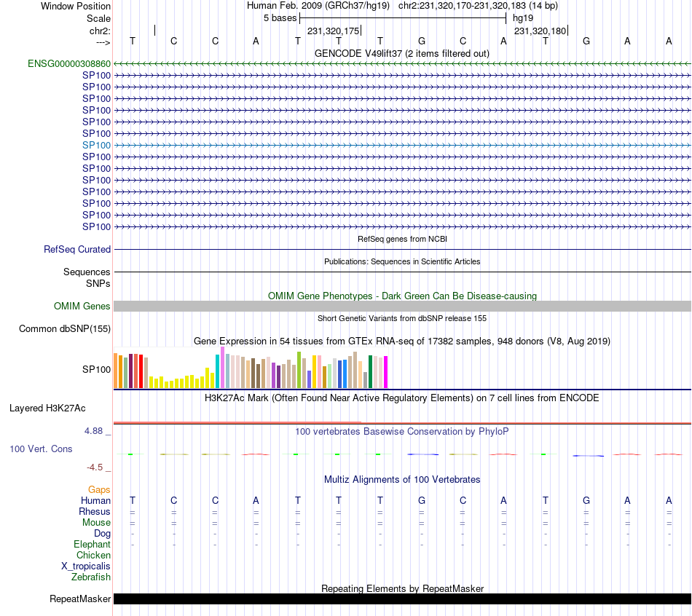This screenshot has width=692, height=616.
Task: Click the cyan bar in the GTEx expression chart
Action: tap(218, 371)
